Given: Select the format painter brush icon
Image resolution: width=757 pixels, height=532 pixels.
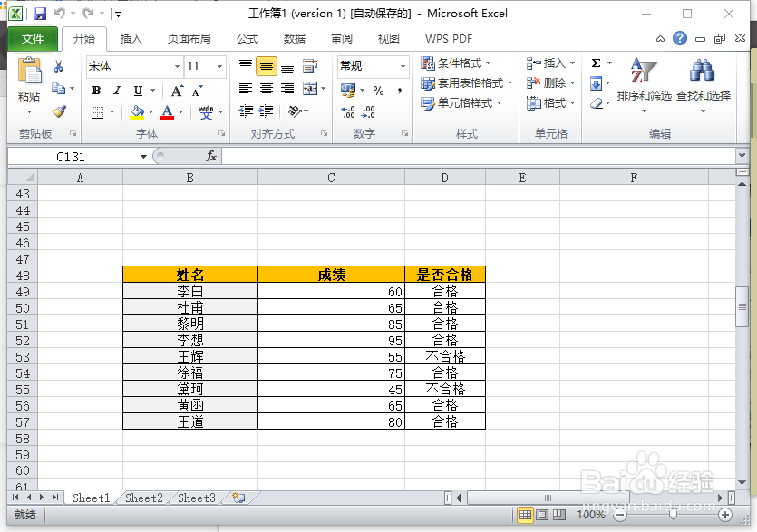Looking at the screenshot, I should click(57, 111).
